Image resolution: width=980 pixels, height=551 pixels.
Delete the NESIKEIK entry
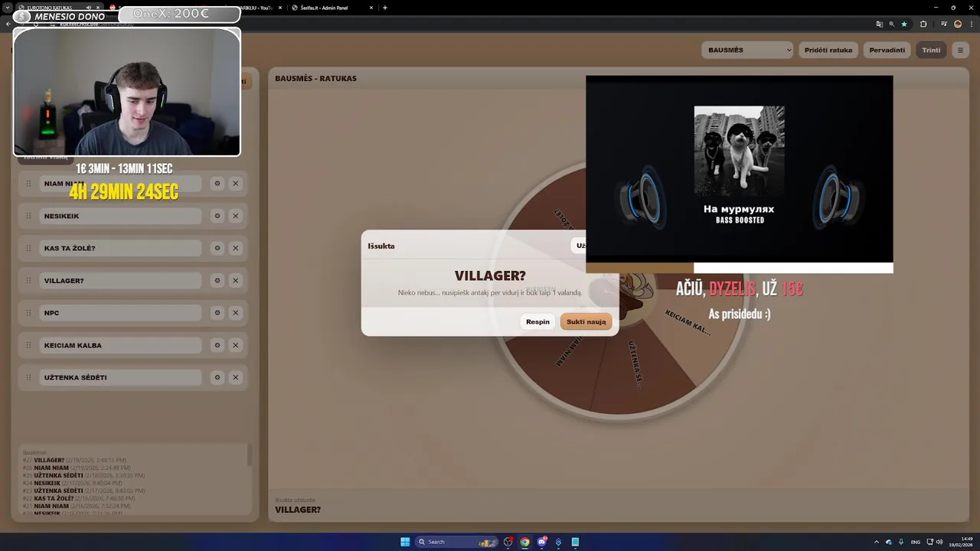click(236, 216)
